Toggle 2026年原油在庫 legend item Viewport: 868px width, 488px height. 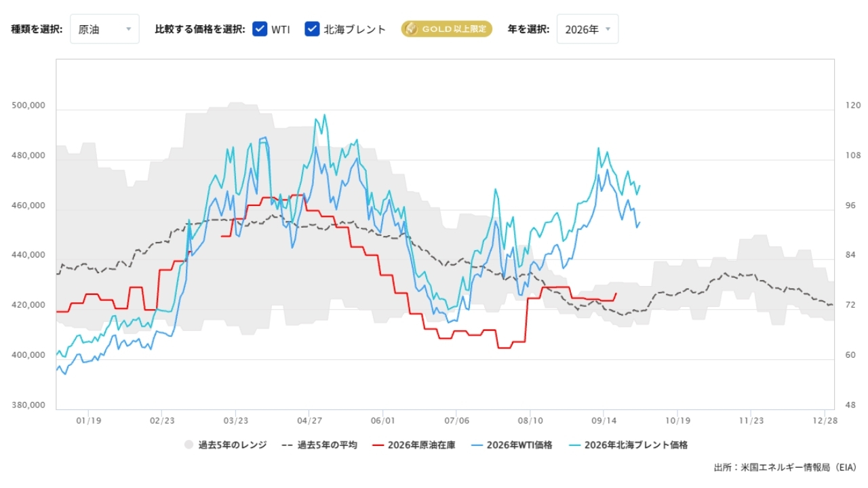[412, 445]
